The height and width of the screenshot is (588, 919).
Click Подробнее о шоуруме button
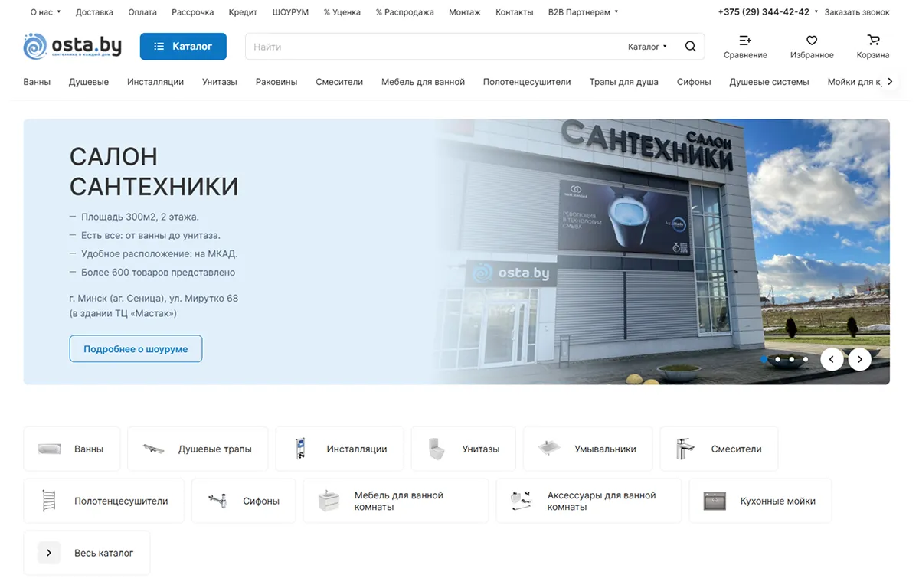coord(136,348)
